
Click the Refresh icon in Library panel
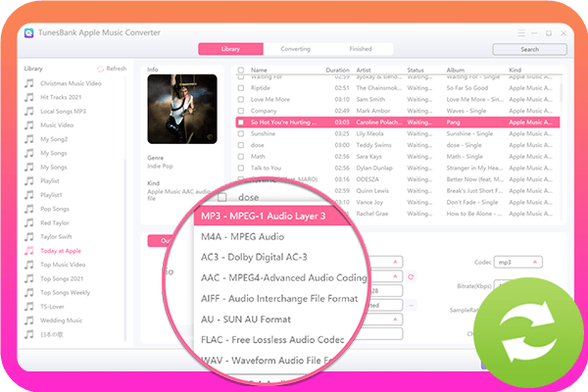point(100,69)
